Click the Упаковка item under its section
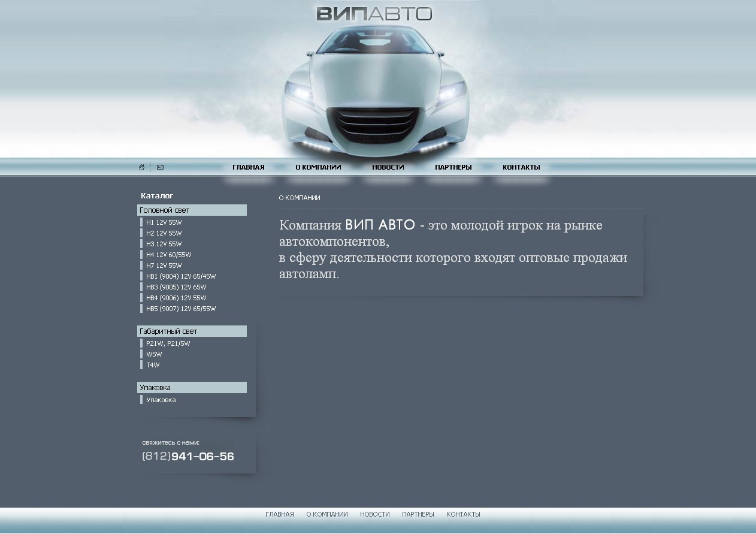 coord(161,399)
